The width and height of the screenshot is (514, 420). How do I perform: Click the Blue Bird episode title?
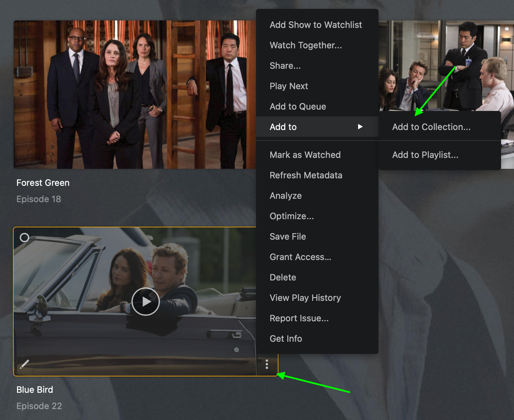[x=35, y=390]
